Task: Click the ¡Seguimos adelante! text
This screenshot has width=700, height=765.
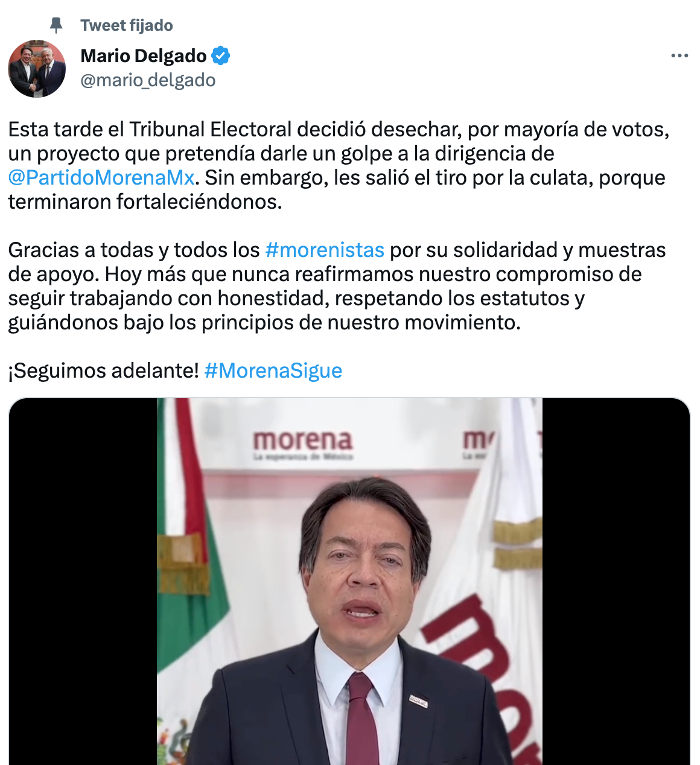Action: point(103,370)
